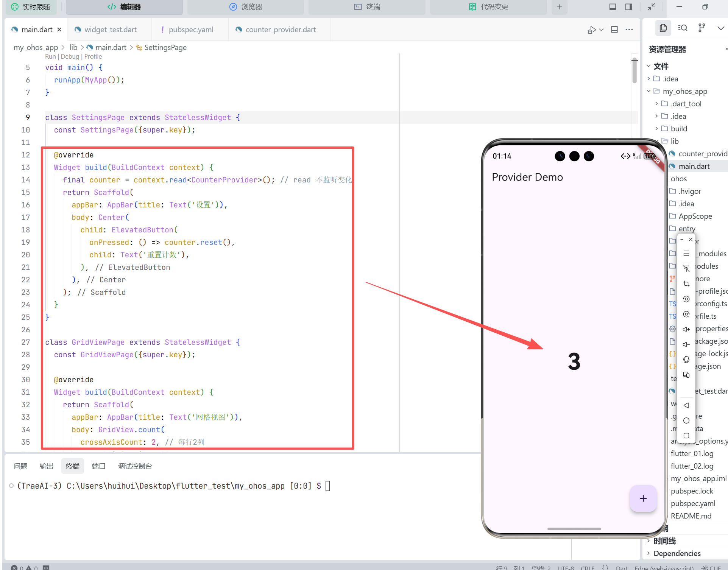This screenshot has height=570, width=728.
Task: Open pubspec.lock in file explorer
Action: pyautogui.click(x=692, y=491)
